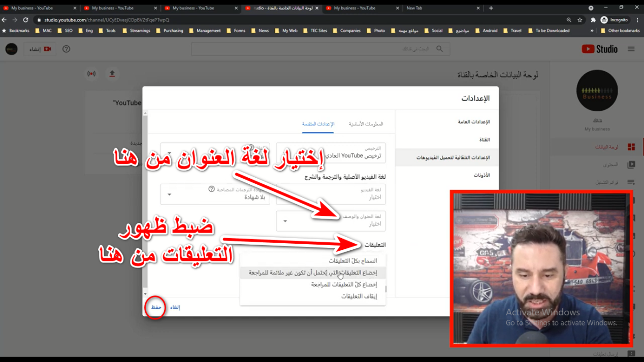Image resolution: width=644 pixels, height=362 pixels.
Task: Select 'الإعدادات العامة' in settings sidebar
Action: (473, 122)
